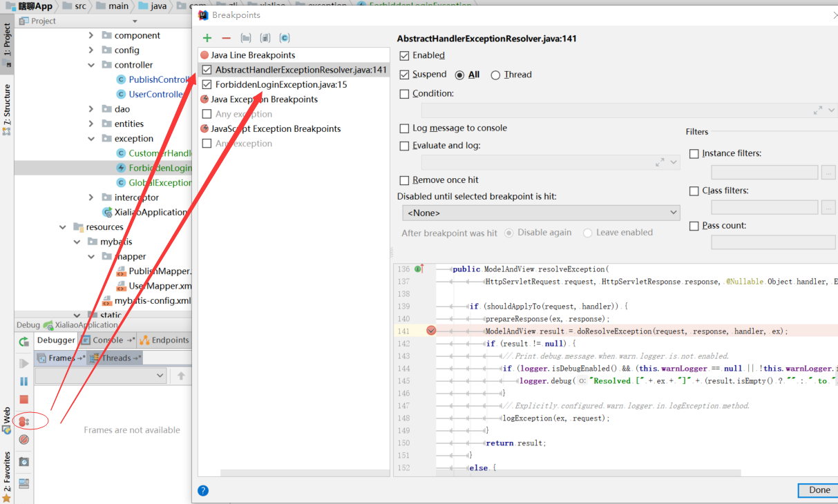
Task: Click the Restore Layout icon
Action: (24, 483)
